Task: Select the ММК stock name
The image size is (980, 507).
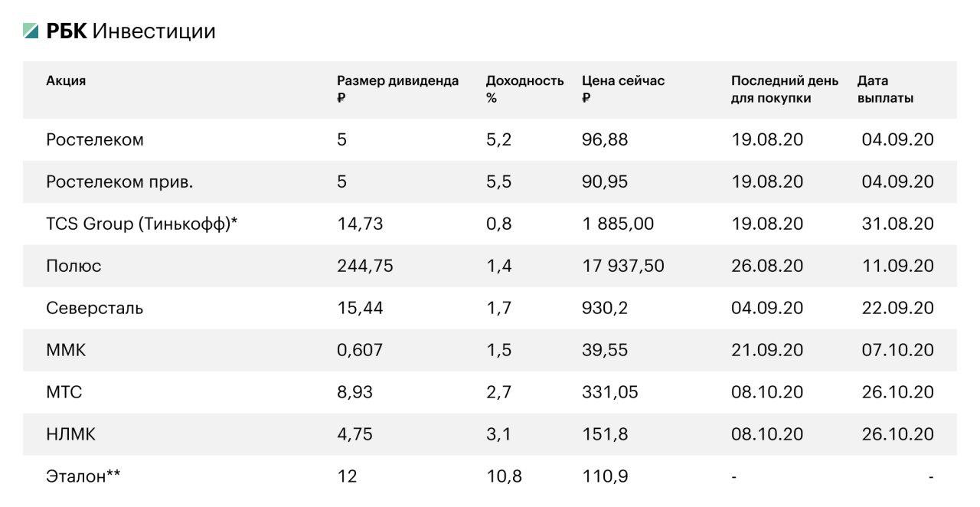Action: [66, 351]
